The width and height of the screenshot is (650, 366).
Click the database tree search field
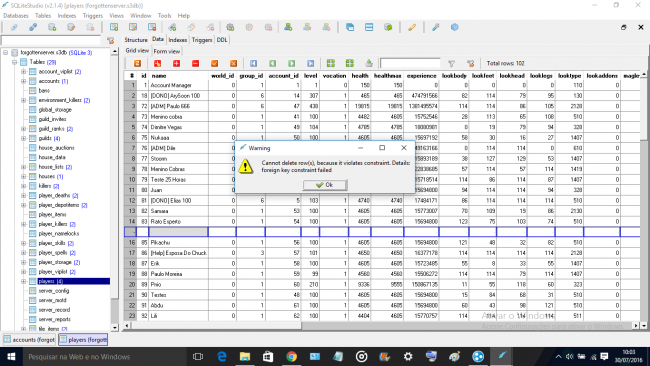(x=51, y=40)
